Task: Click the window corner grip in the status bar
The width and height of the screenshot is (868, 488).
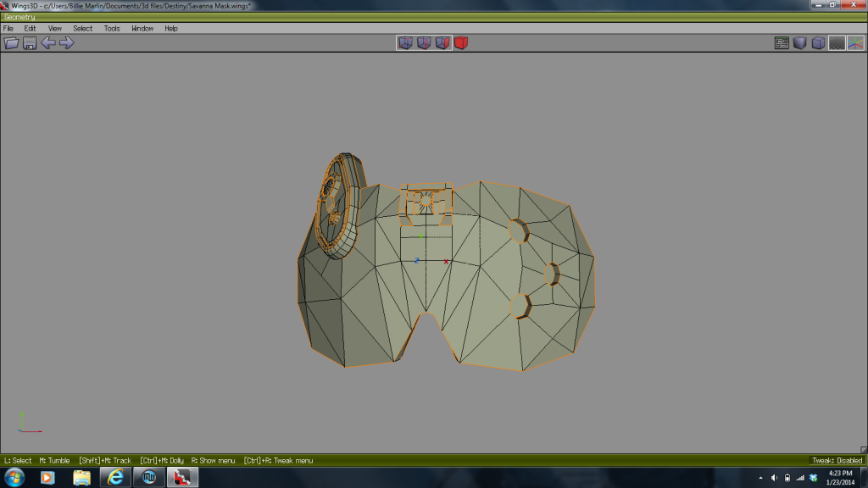Action: (x=864, y=450)
